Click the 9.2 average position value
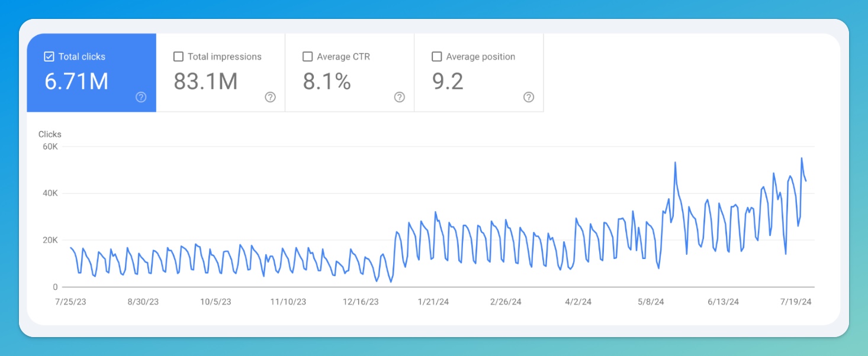 448,82
